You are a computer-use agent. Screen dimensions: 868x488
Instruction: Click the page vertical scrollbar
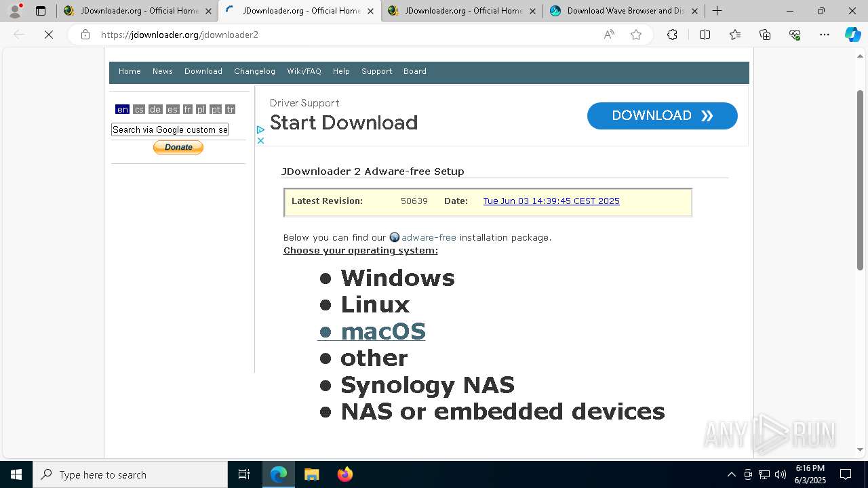coord(861,180)
